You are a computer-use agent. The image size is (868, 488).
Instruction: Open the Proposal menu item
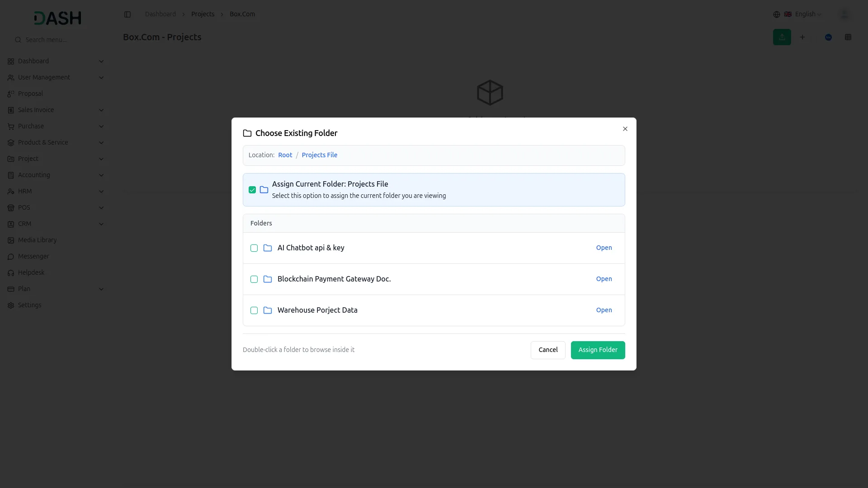pyautogui.click(x=30, y=94)
